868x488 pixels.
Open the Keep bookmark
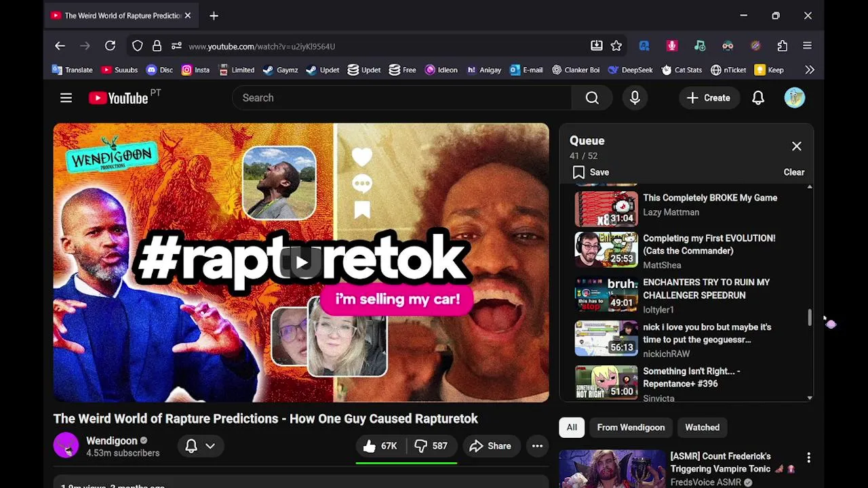coord(769,70)
